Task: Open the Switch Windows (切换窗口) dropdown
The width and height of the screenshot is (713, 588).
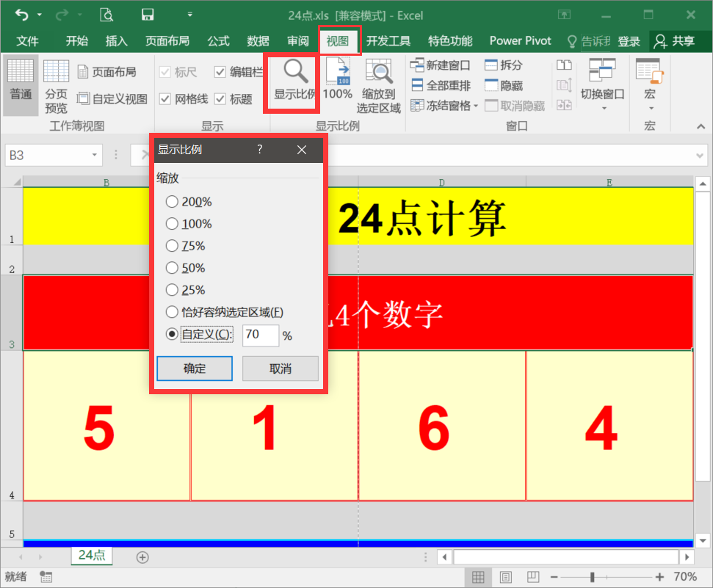Action: click(x=604, y=108)
